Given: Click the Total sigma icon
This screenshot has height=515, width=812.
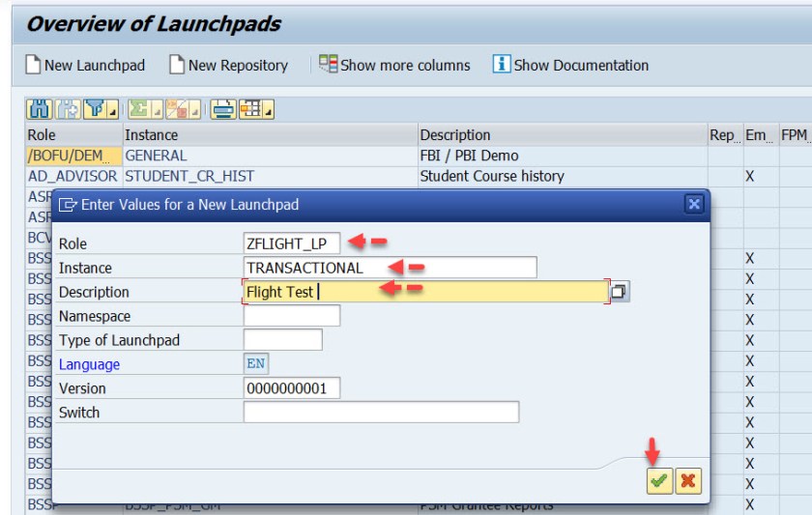Looking at the screenshot, I should [139, 109].
